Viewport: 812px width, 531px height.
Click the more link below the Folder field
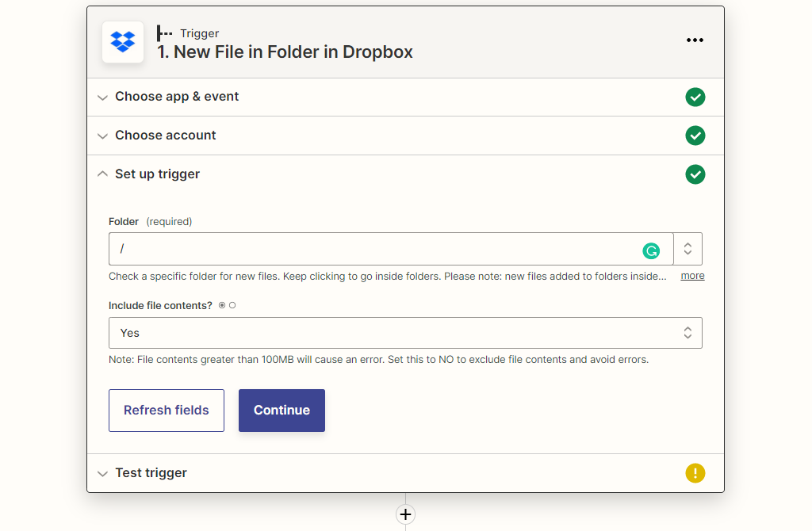[691, 275]
